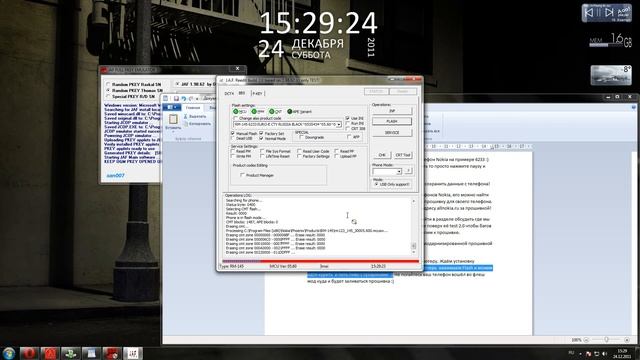Enable the Downgrade checkbox

pyautogui.click(x=301, y=138)
